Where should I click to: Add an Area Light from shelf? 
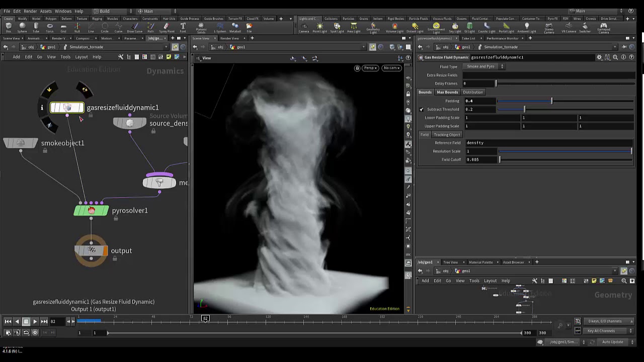(354, 28)
